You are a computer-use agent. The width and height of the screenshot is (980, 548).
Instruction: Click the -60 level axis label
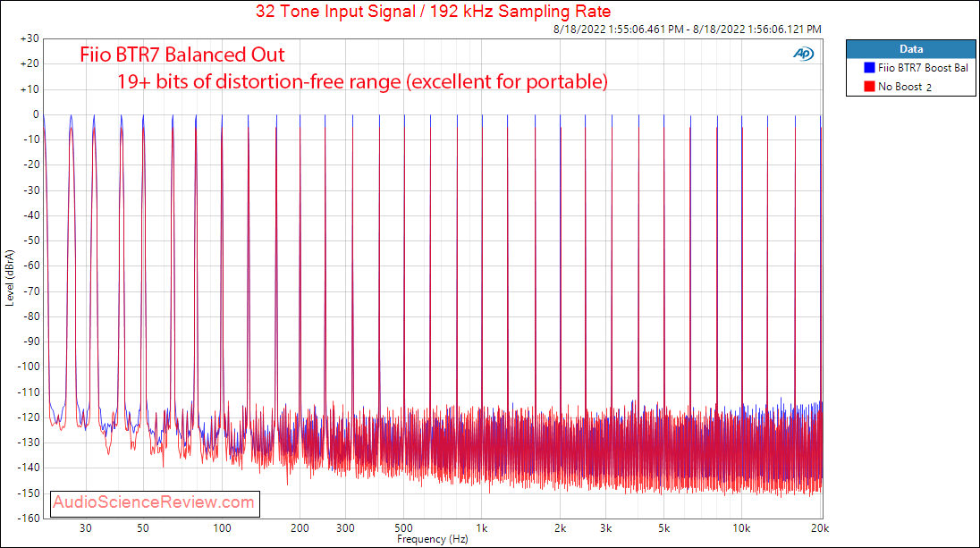pyautogui.click(x=30, y=266)
